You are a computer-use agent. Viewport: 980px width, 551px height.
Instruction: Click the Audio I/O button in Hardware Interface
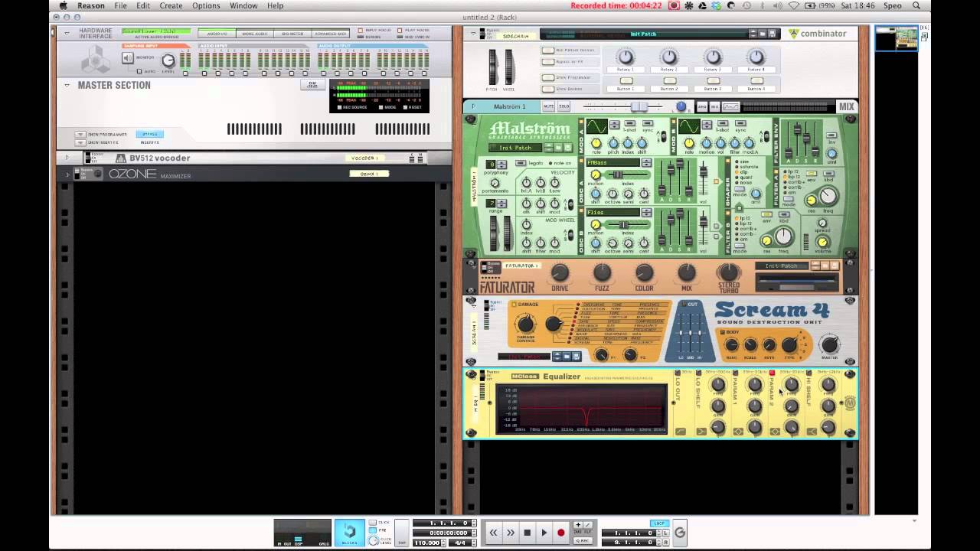217,34
